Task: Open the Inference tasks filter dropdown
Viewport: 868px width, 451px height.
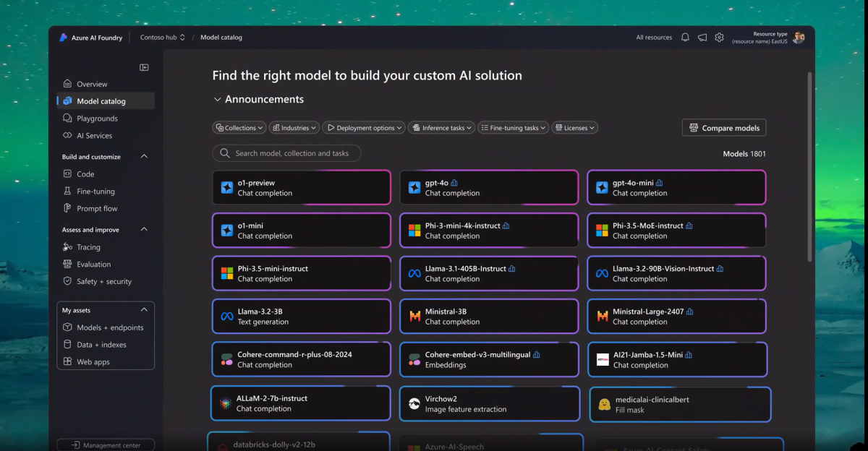Action: [441, 128]
